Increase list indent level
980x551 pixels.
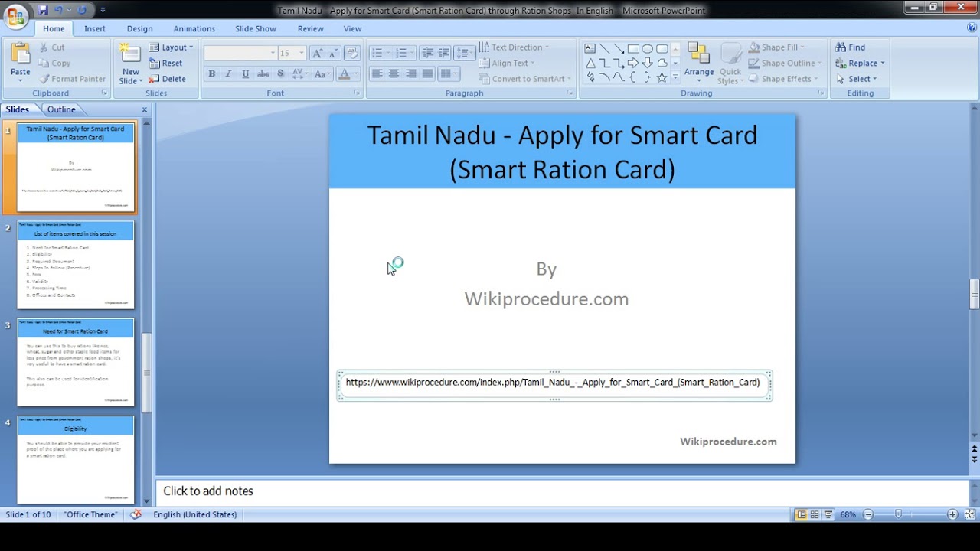tap(443, 53)
